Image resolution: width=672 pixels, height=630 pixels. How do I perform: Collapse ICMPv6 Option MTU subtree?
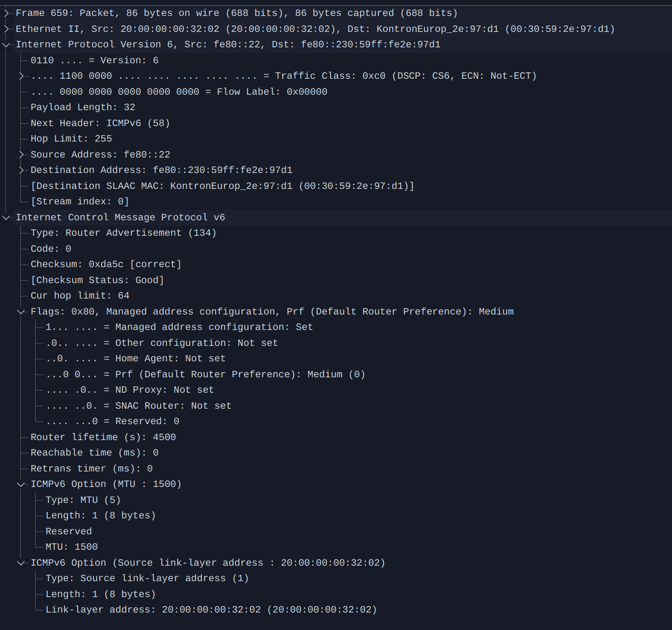(22, 484)
